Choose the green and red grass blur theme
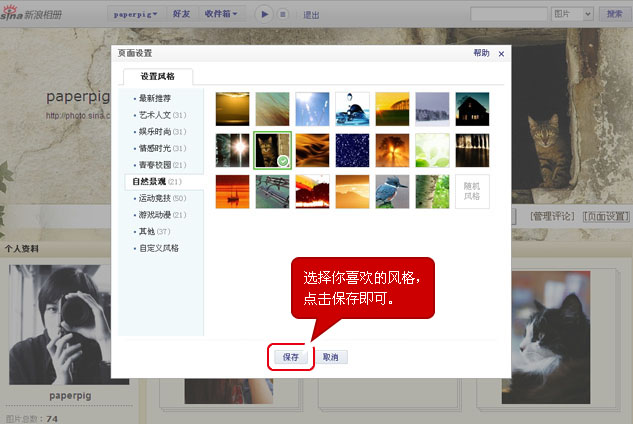633x424 pixels. coord(272,109)
